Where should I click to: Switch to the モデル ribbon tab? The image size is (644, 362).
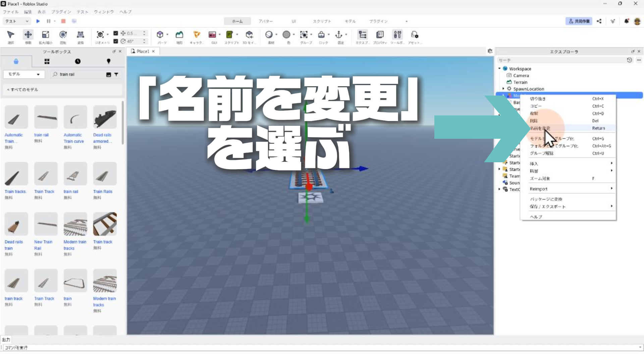350,21
